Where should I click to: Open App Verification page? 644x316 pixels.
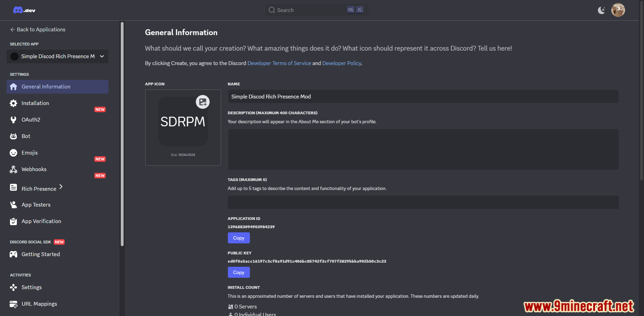tap(41, 221)
